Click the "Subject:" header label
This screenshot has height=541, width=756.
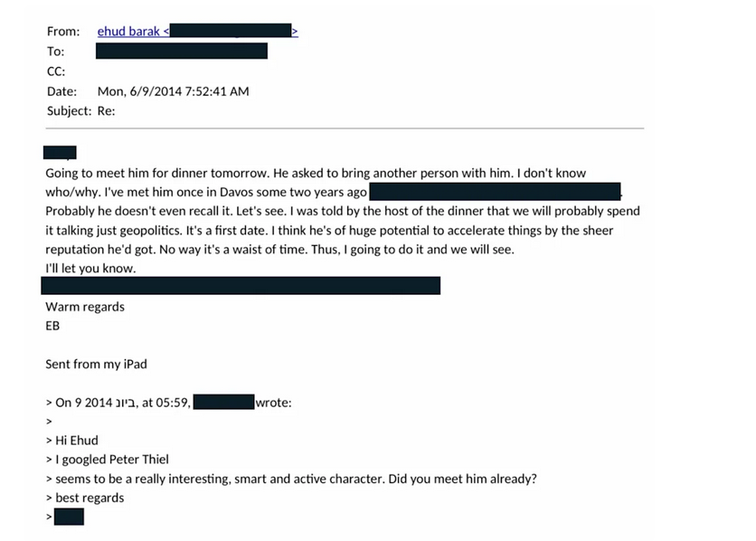[x=69, y=110]
